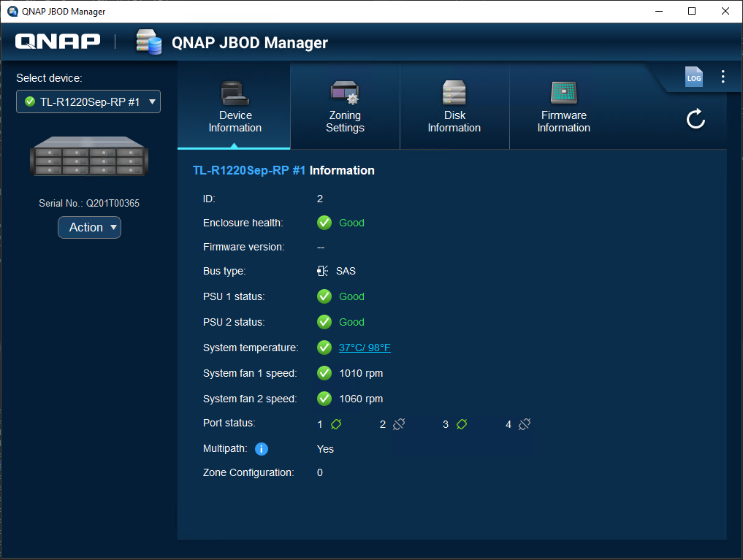
Task: Click the QNAP JBOD Manager database icon
Action: (x=148, y=42)
